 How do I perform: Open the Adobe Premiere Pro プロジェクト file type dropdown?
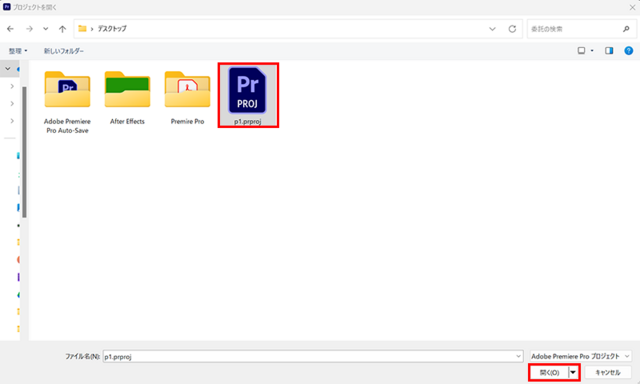(x=581, y=356)
